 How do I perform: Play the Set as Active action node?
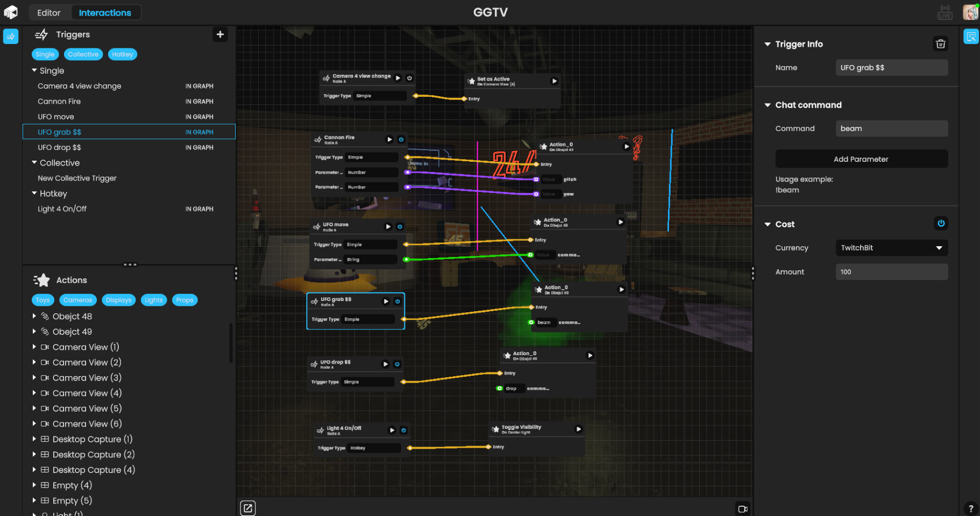[x=555, y=81]
